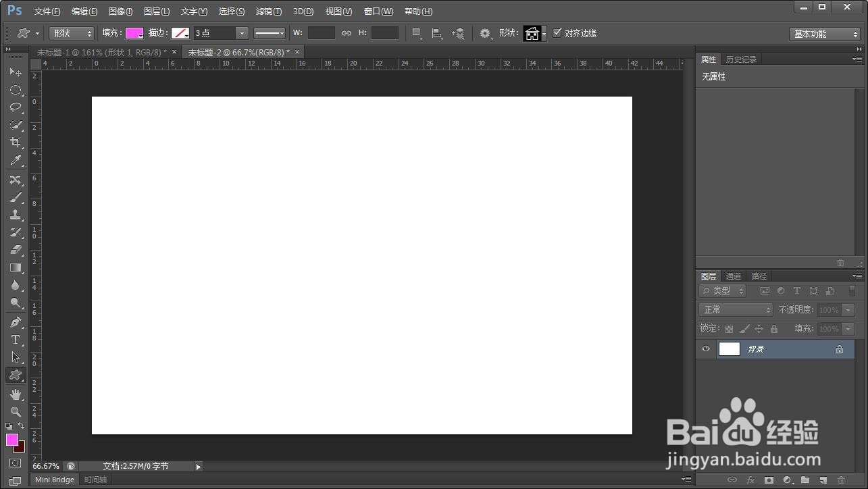
Task: Toggle lock position
Action: [759, 329]
